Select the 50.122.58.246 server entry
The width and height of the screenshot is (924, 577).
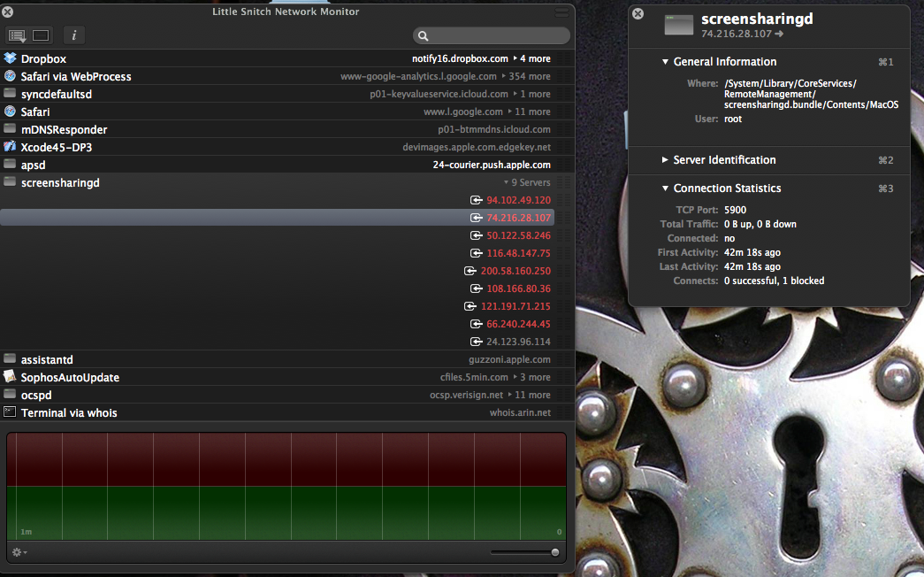(x=518, y=235)
